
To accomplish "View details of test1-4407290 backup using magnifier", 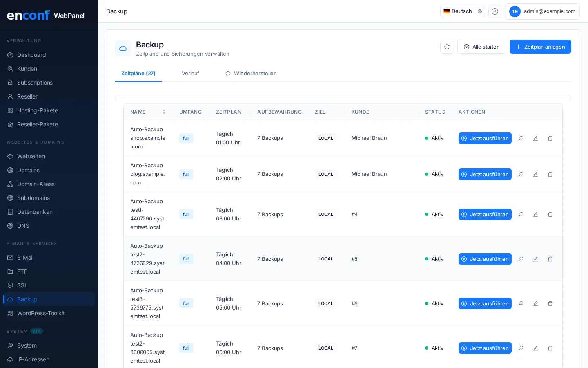I will [x=521, y=215].
